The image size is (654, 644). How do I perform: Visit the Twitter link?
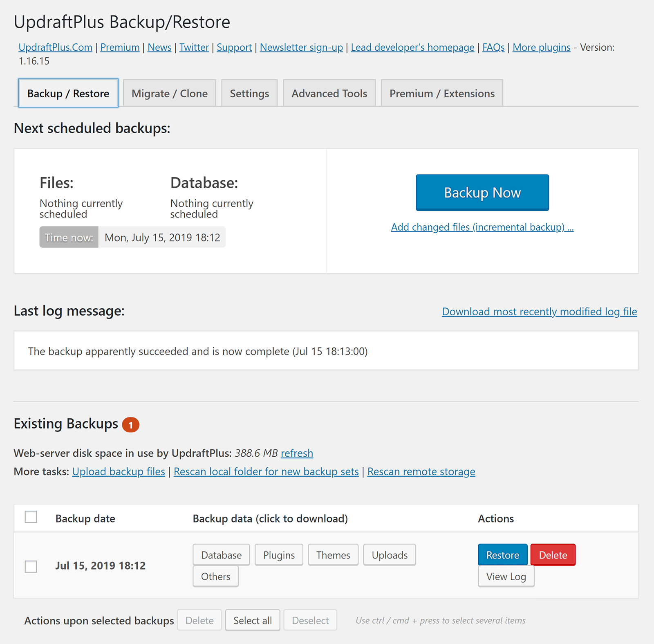194,47
